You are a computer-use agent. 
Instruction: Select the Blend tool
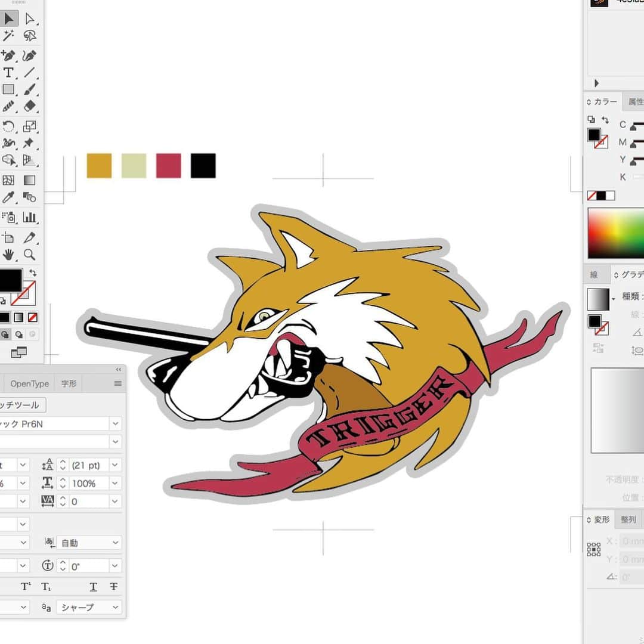point(30,197)
